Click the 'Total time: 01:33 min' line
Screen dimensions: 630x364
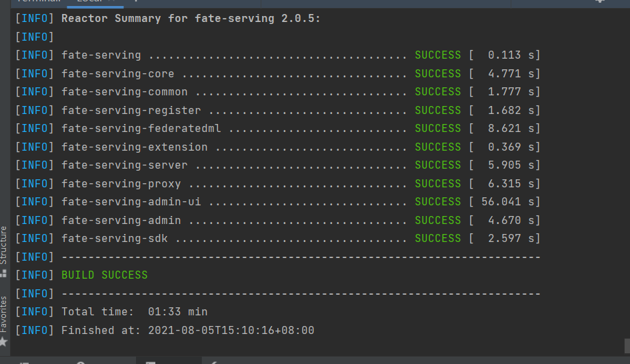click(x=134, y=312)
